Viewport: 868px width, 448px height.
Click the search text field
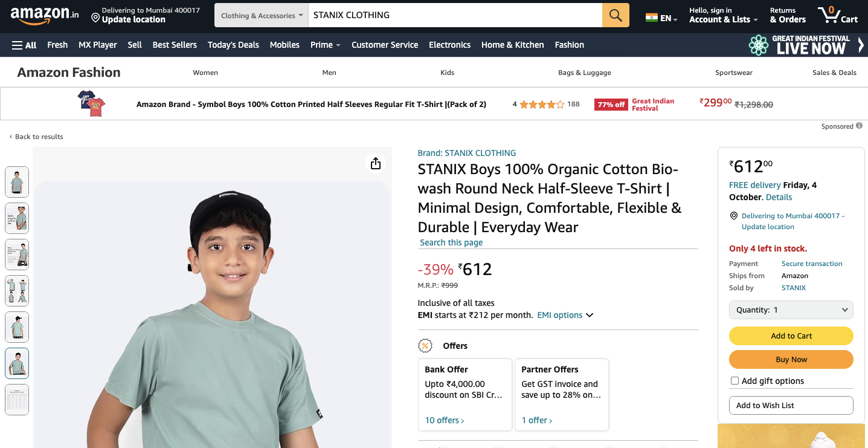(455, 15)
